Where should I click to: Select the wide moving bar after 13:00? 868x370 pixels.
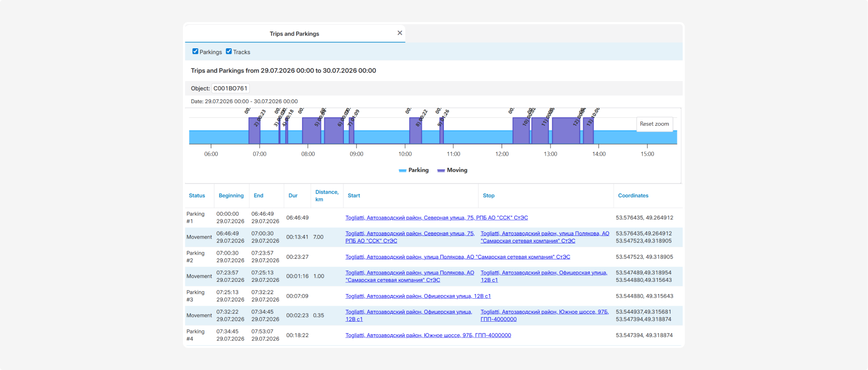(566, 130)
